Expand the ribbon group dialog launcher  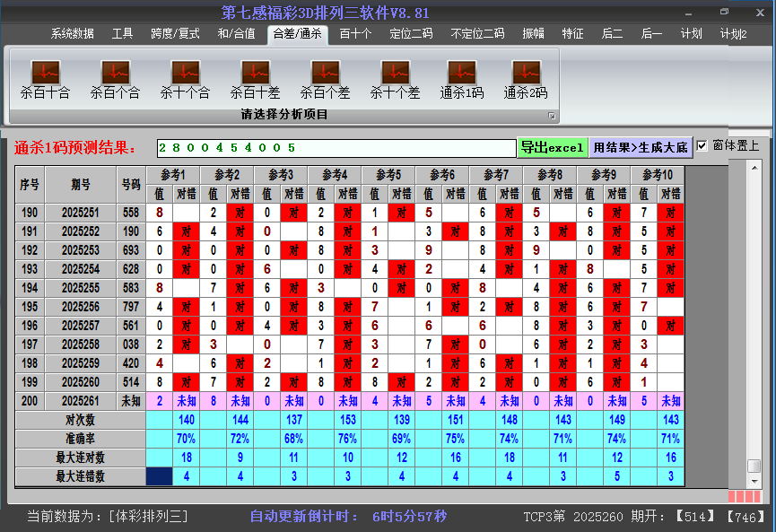[x=552, y=116]
